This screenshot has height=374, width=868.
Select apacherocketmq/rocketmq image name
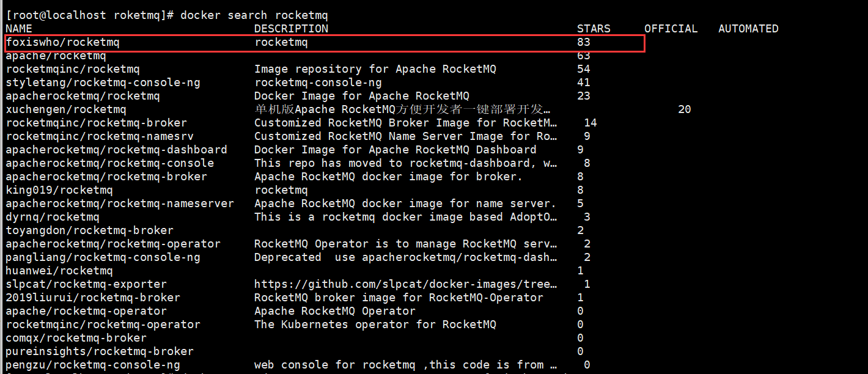click(83, 96)
